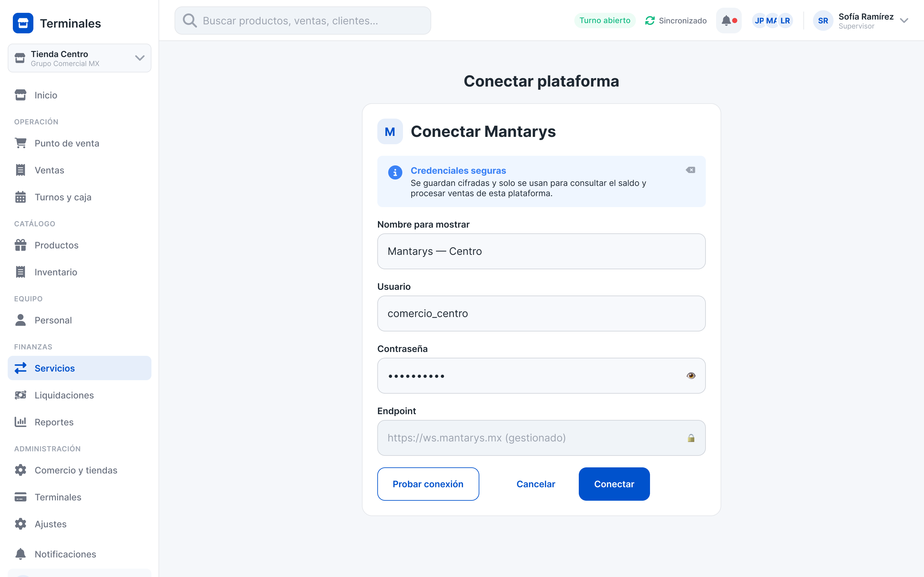Open the Sofía Ramírez user menu chevron
This screenshot has width=924, height=577.
[904, 21]
